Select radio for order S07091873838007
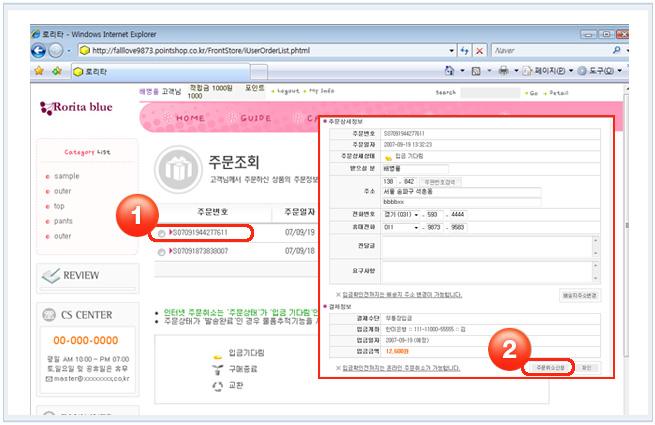Image resolution: width=655 pixels, height=425 pixels. pyautogui.click(x=162, y=252)
